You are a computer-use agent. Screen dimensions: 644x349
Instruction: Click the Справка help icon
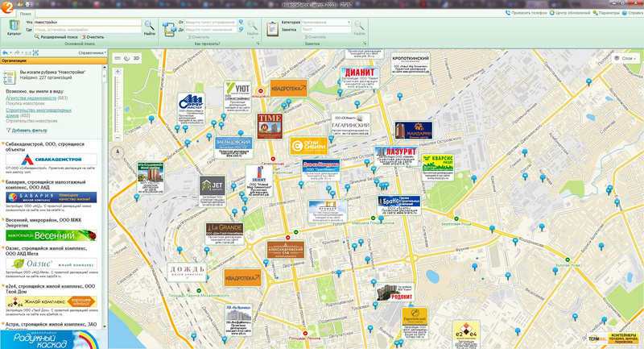625,13
